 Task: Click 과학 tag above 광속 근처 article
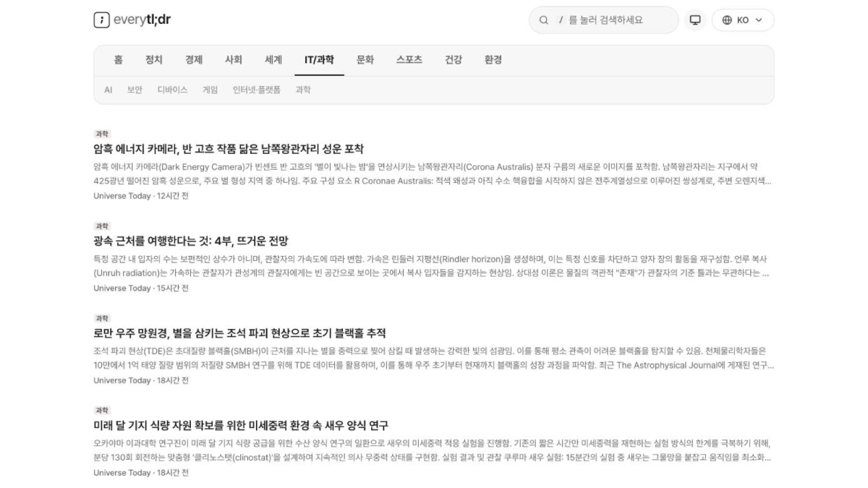[x=102, y=226]
